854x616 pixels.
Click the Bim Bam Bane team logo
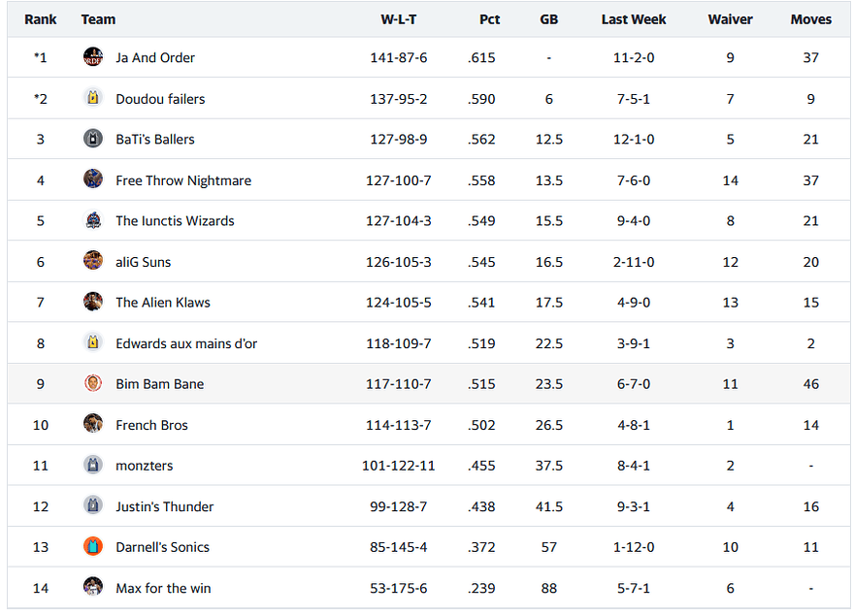tap(93, 383)
